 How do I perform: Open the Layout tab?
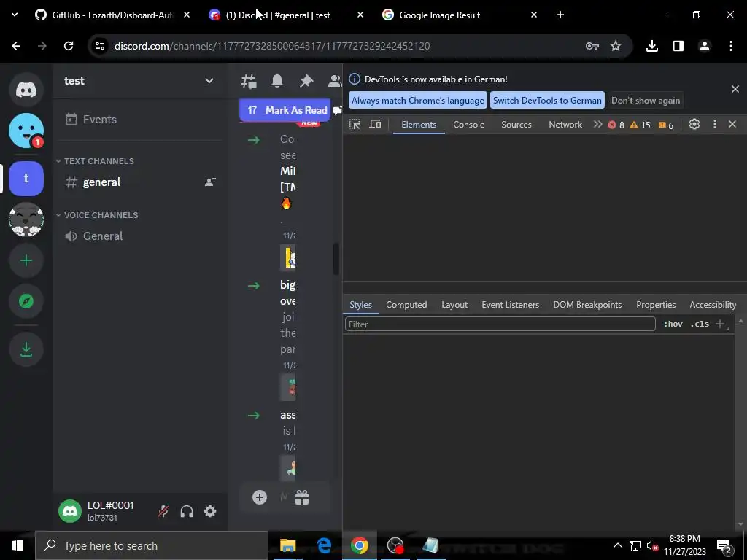pyautogui.click(x=454, y=305)
